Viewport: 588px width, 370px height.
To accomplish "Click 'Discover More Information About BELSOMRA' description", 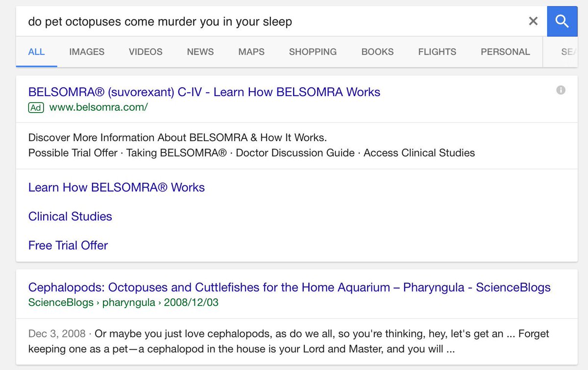I will 177,137.
